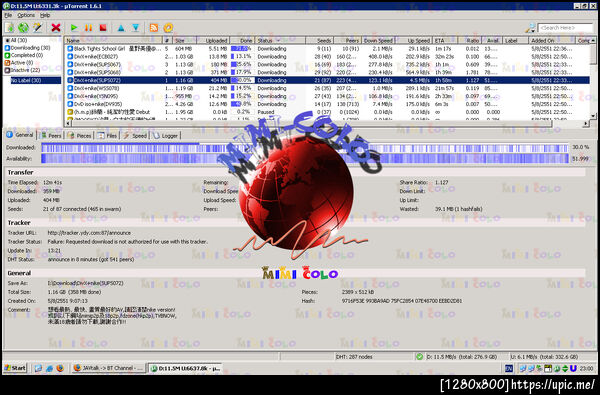600x395 pixels.
Task: Click the Show Desktop quick launch icon
Action: [38, 368]
